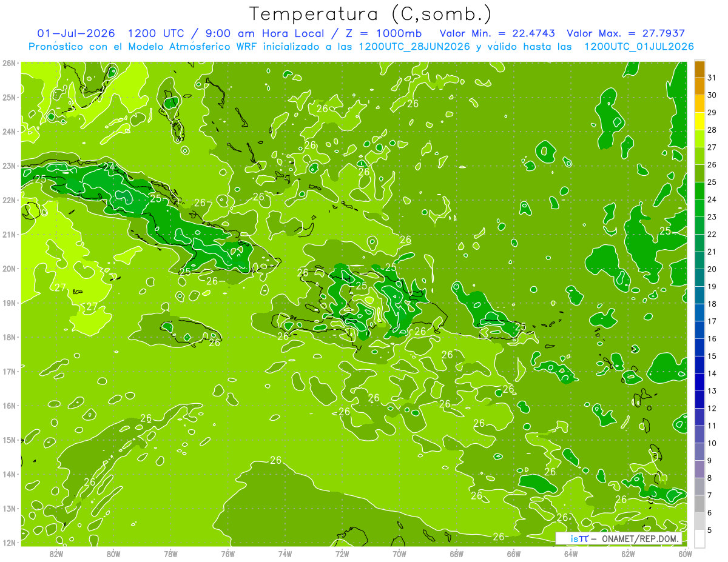Click the "66W" longitude label
Image resolution: width=728 pixels, height=562 pixels.
514,554
